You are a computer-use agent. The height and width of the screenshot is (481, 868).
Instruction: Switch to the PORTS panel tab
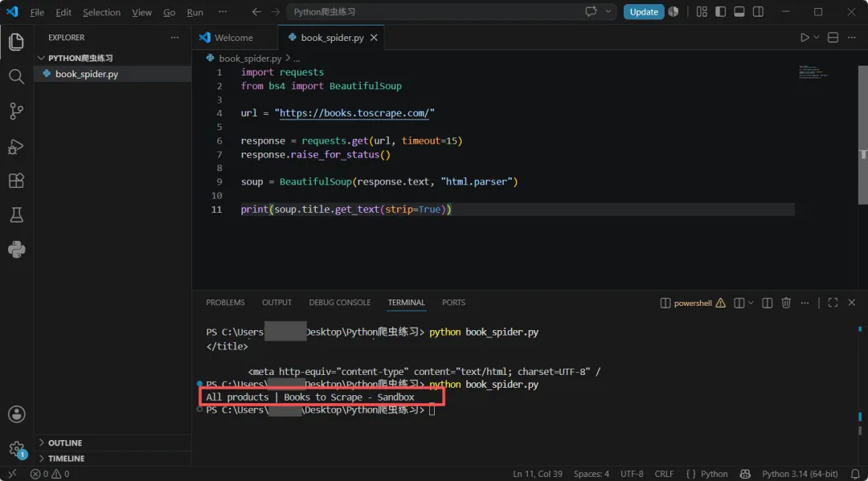click(x=453, y=303)
